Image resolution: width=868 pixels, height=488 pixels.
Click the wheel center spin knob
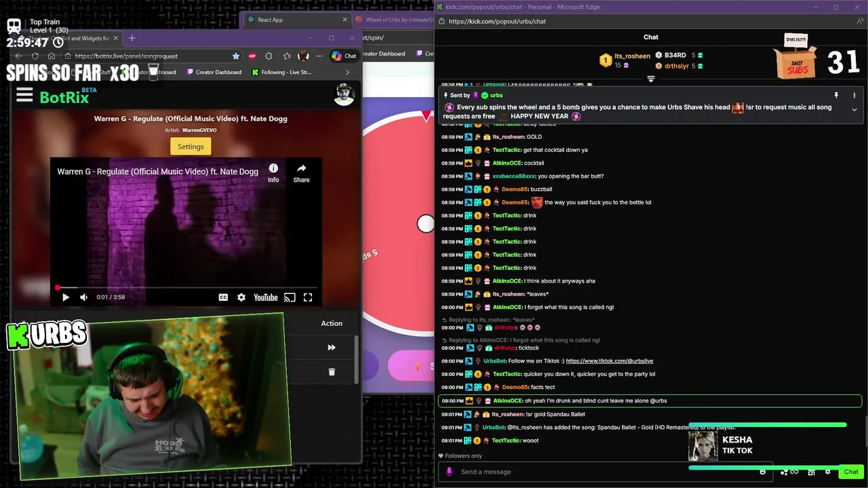coord(425,224)
